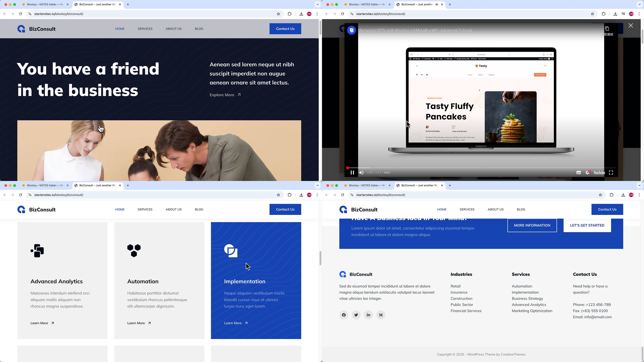Bookmark page in top-left browser window

click(x=278, y=14)
